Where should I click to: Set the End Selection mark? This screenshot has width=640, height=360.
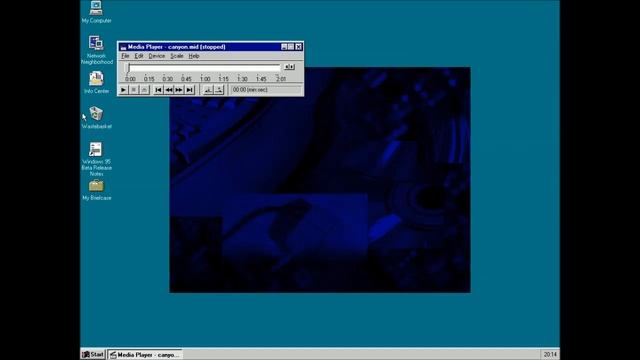[x=219, y=90]
